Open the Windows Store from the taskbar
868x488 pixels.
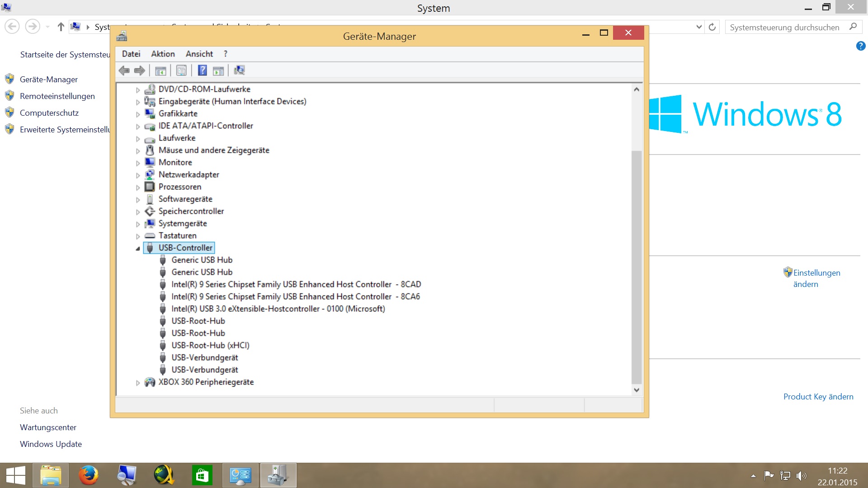(202, 475)
